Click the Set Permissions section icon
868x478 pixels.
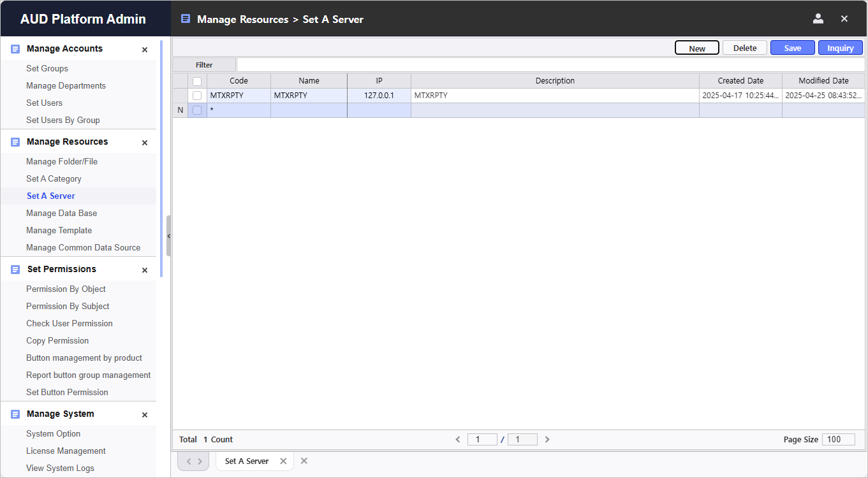point(15,270)
